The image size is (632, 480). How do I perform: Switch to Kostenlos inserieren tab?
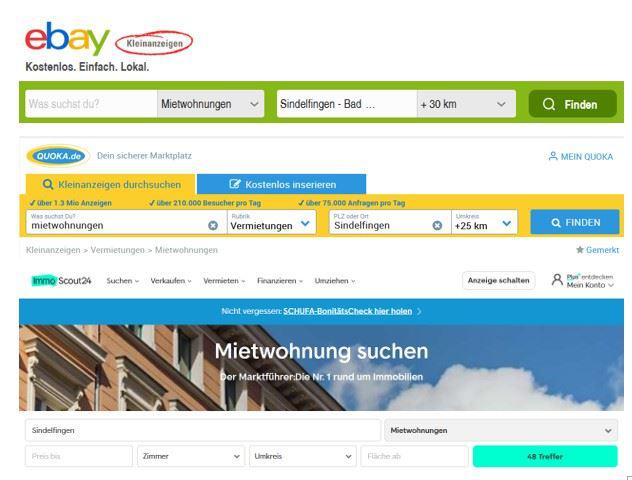coord(281,184)
